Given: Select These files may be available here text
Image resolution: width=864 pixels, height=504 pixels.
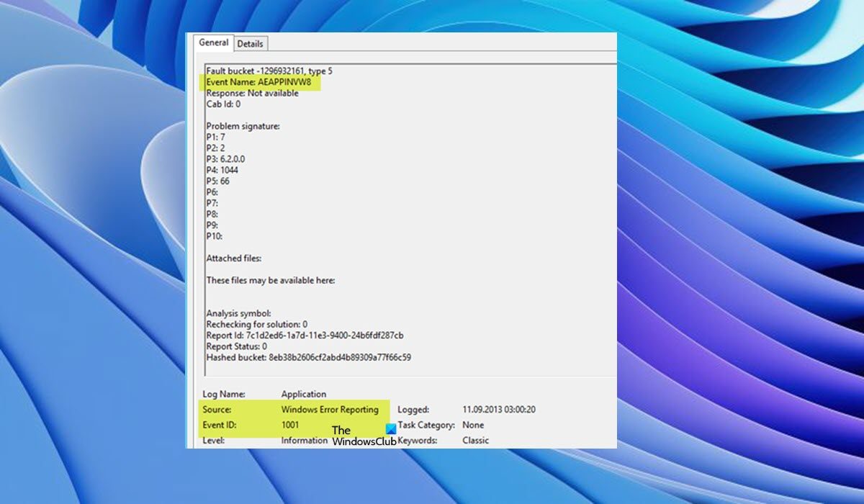Looking at the screenshot, I should 271,280.
